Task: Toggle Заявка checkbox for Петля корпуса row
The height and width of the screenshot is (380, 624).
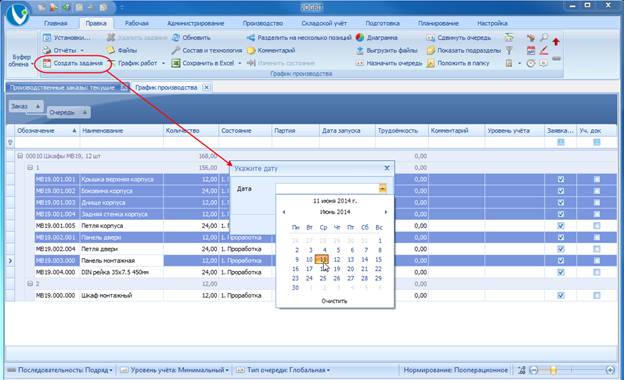Action: pos(561,226)
